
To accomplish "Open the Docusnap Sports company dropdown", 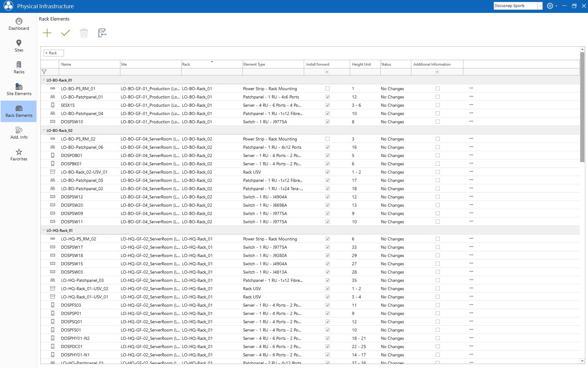I will [540, 6].
